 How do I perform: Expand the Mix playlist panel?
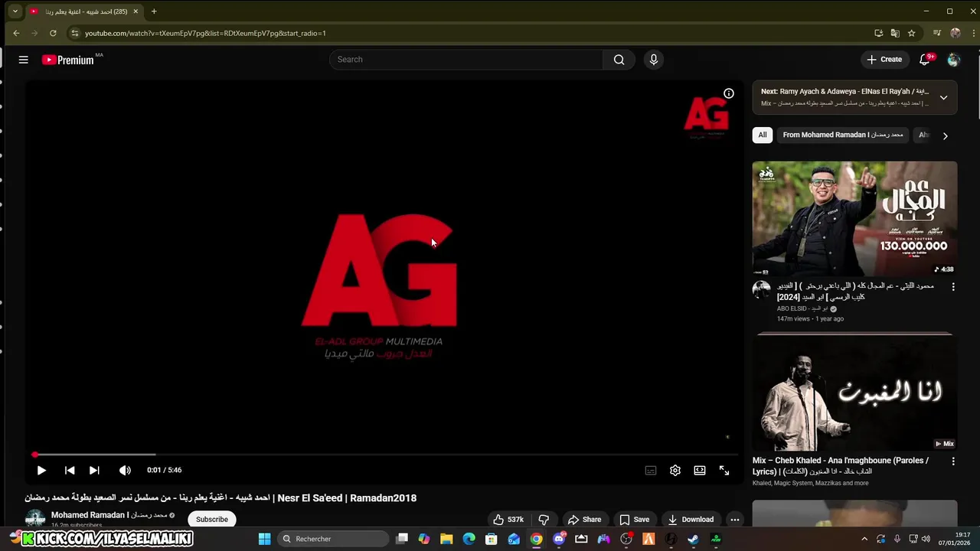(943, 97)
